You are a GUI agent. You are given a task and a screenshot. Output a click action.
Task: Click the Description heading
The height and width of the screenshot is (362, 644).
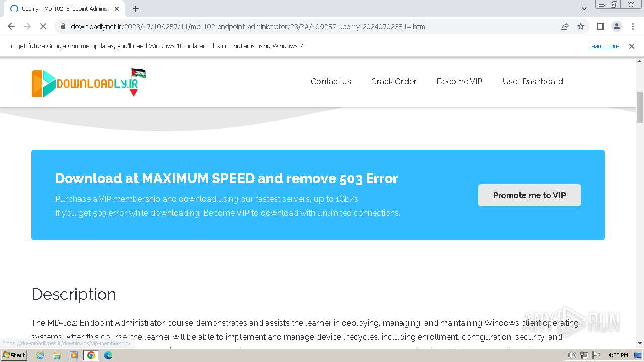(73, 294)
